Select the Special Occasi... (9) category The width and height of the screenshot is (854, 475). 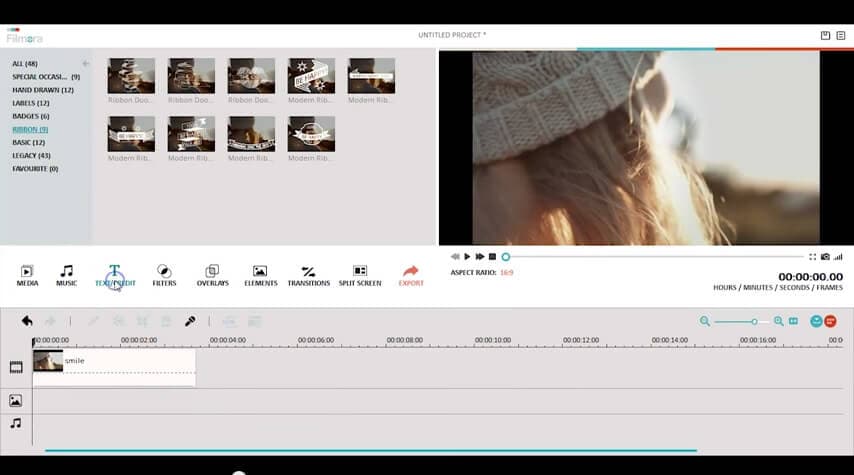(46, 77)
